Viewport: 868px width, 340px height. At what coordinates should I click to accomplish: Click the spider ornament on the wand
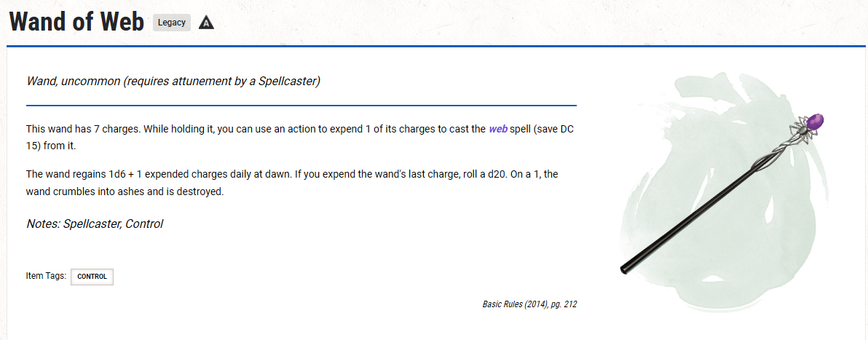click(x=800, y=133)
